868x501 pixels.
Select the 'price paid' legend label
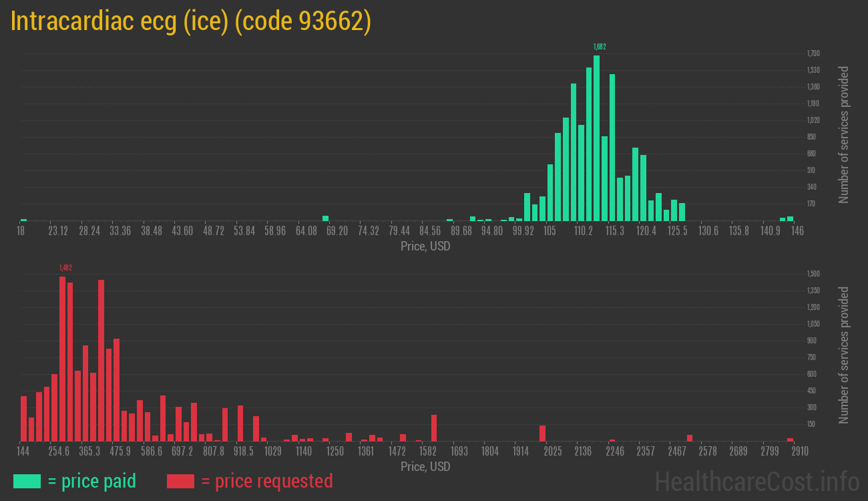(x=91, y=481)
